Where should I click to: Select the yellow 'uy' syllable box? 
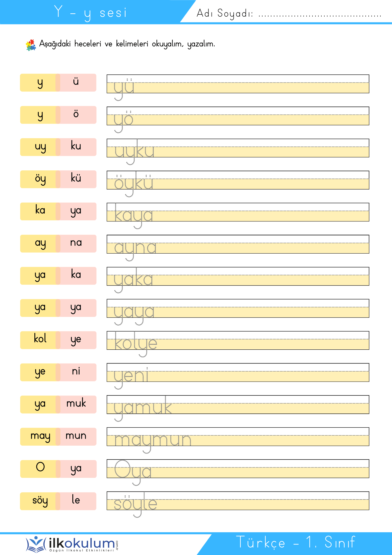click(40, 147)
